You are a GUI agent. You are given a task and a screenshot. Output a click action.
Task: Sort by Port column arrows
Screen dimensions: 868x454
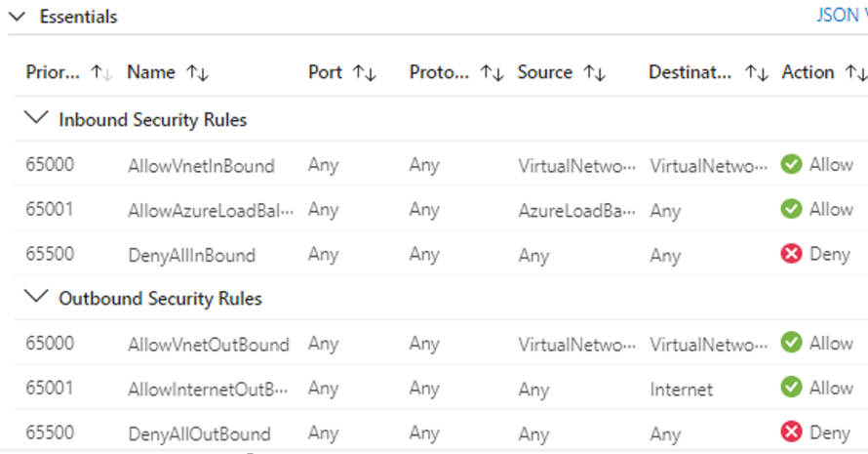pyautogui.click(x=364, y=72)
